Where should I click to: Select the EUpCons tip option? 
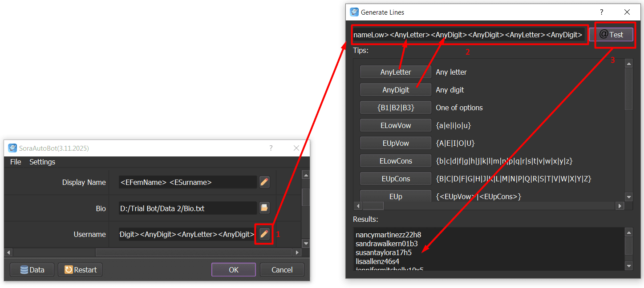point(395,178)
